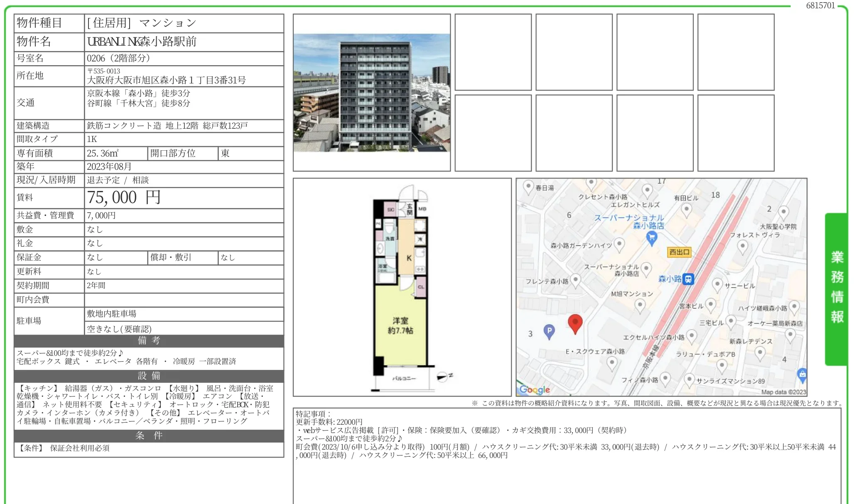Click the 設備 section header
Image resolution: width=854 pixels, height=504 pixels.
point(149,376)
